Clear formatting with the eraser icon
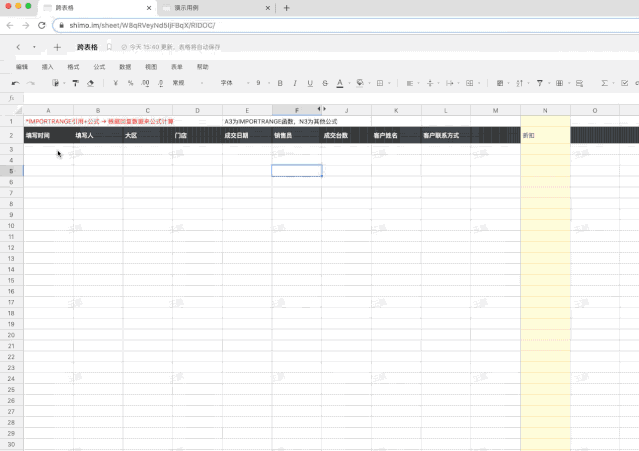Image resolution: width=639 pixels, height=451 pixels. [x=90, y=83]
